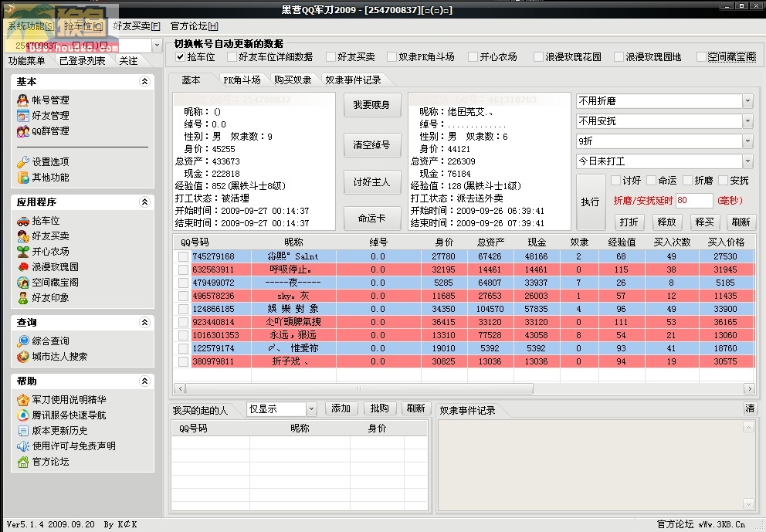
Task: Open 综合查询 magnifier icon
Action: pos(22,341)
